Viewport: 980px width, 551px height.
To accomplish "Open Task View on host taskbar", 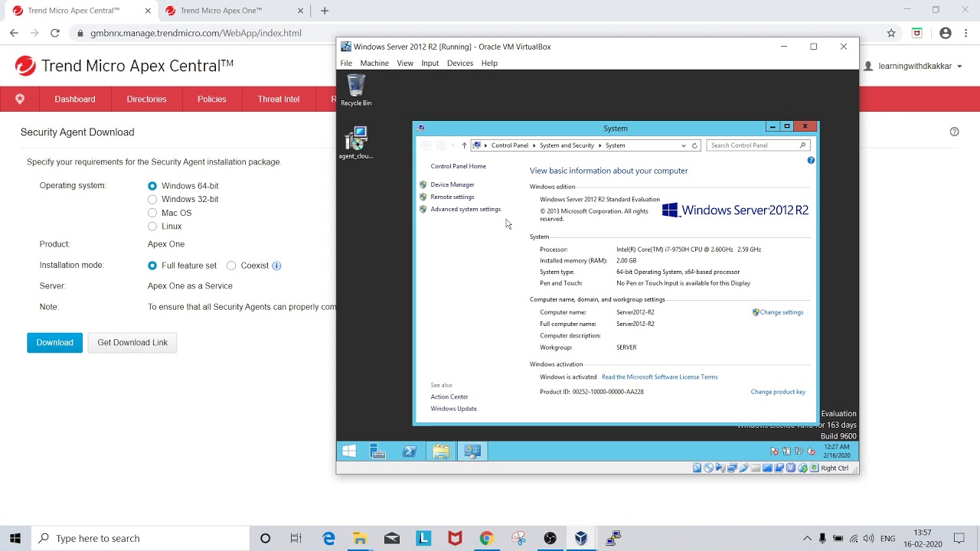I will [x=296, y=539].
